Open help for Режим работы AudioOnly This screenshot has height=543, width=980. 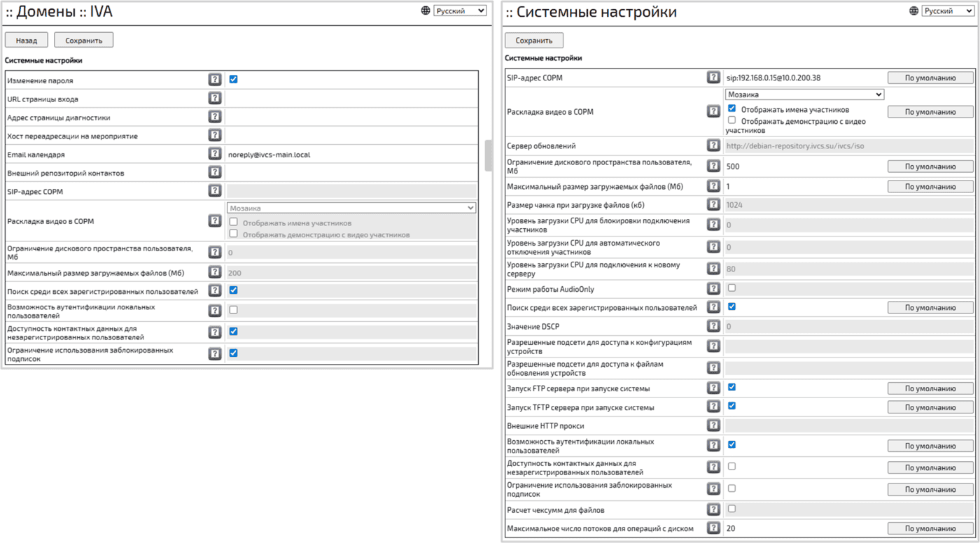713,288
